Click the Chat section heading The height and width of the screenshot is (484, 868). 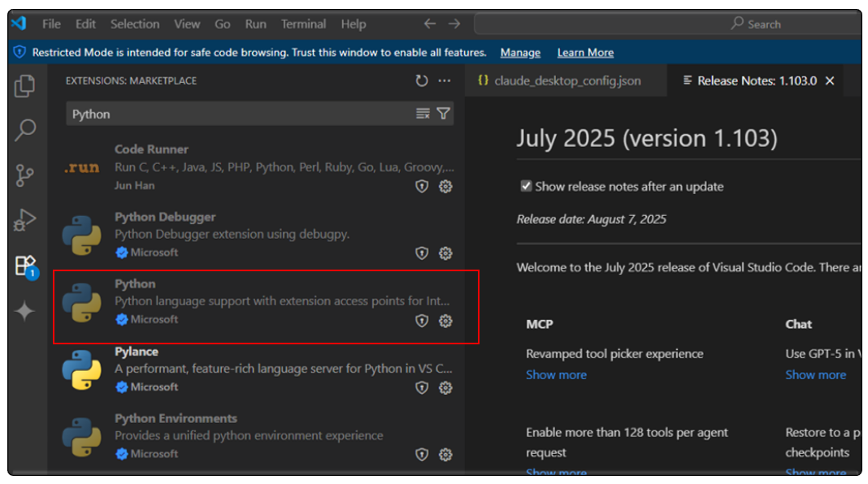[x=798, y=324]
